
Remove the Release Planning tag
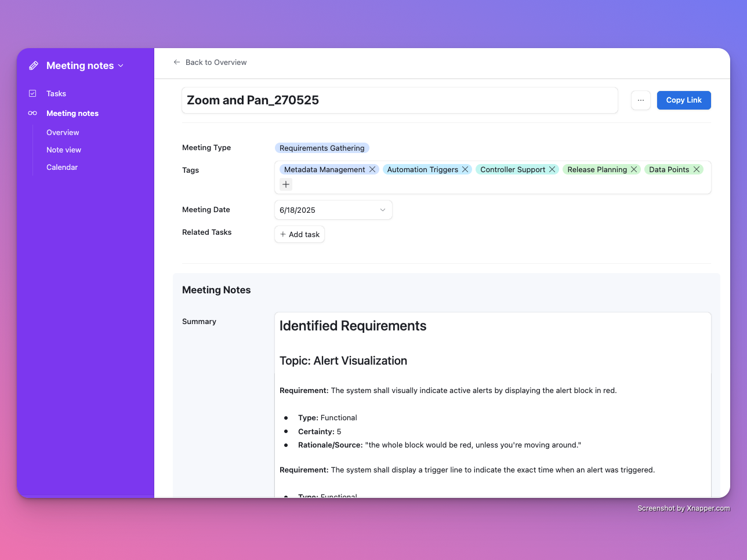[x=634, y=169]
